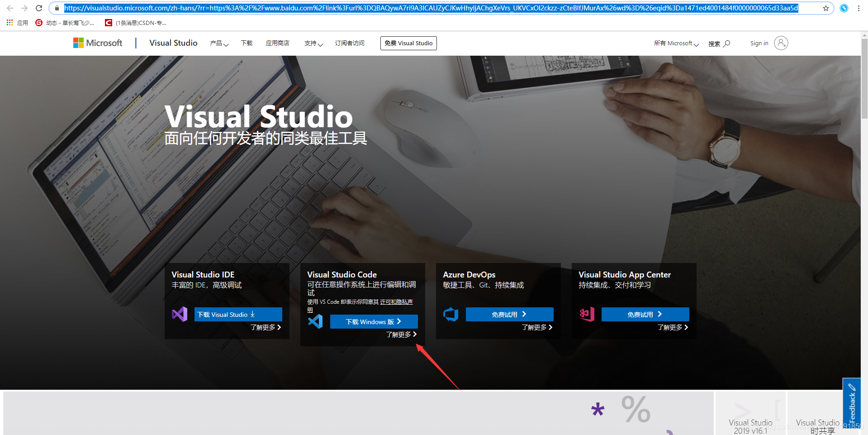Open the 应用商店 nav item
The height and width of the screenshot is (435, 868).
pos(277,43)
